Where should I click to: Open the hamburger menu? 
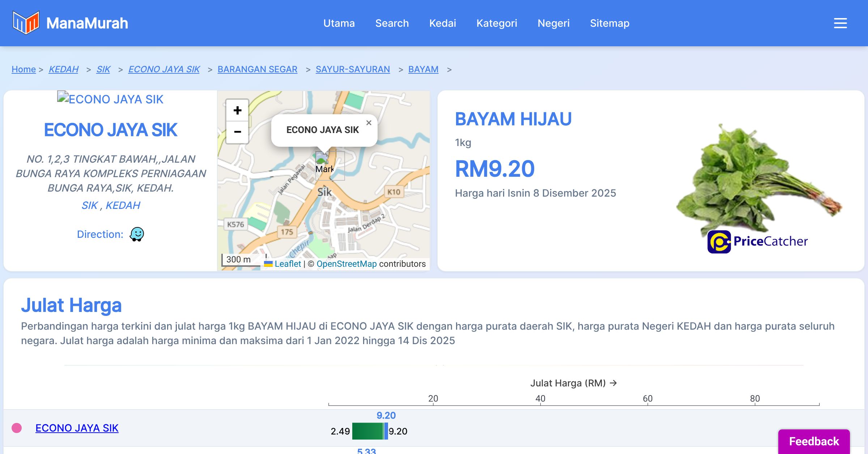840,23
